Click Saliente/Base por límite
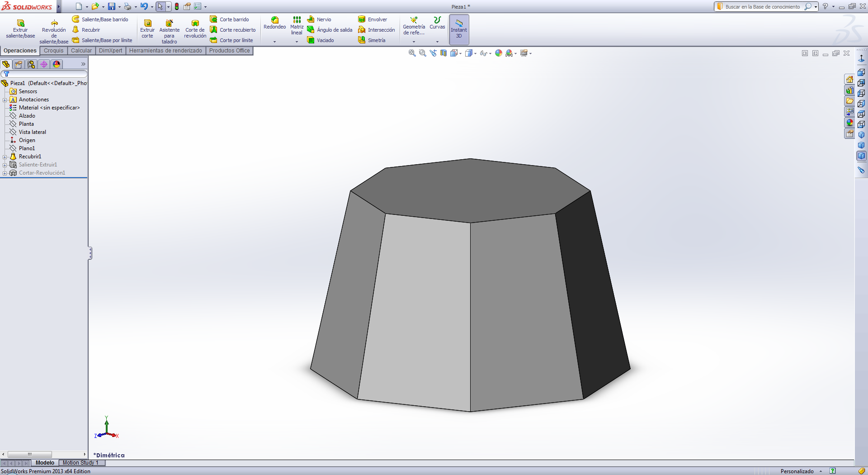This screenshot has width=868, height=475. 102,40
